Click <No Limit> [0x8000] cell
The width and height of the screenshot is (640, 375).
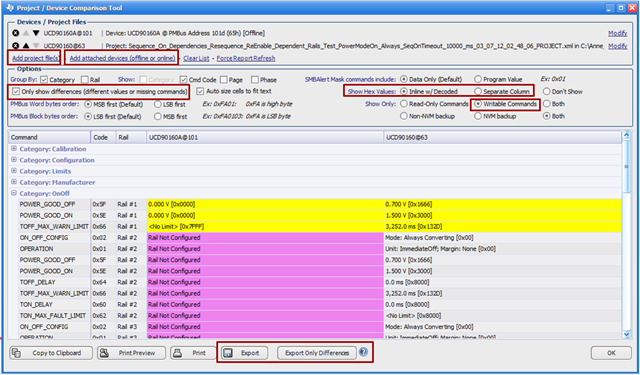[x=502, y=315]
